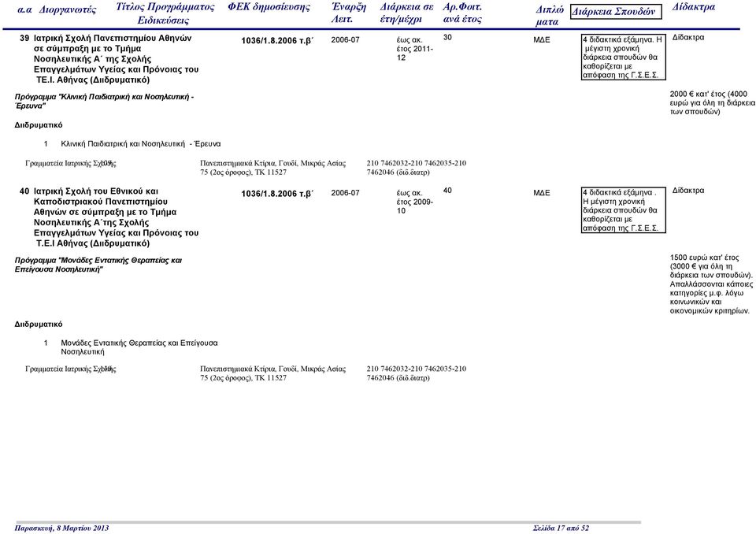Image resolution: width=756 pixels, height=534 pixels.
Task: Click footer date 'Παρασκευή, 8 Μαρτίου 2013'
Action: (61, 528)
